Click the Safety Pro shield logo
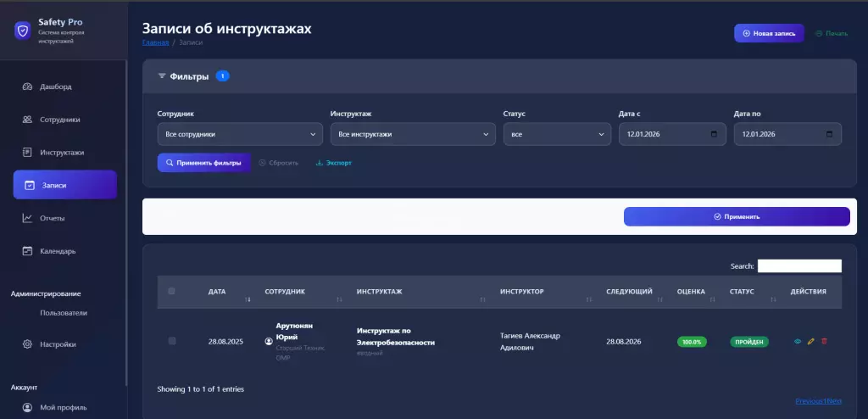This screenshot has width=868, height=419. pos(22,31)
